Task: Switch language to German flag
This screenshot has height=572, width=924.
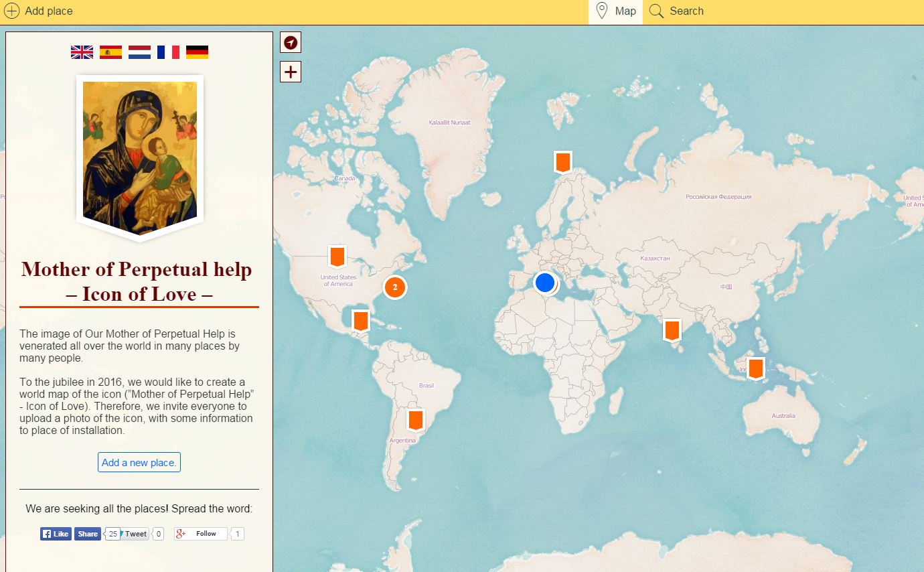Action: [197, 52]
